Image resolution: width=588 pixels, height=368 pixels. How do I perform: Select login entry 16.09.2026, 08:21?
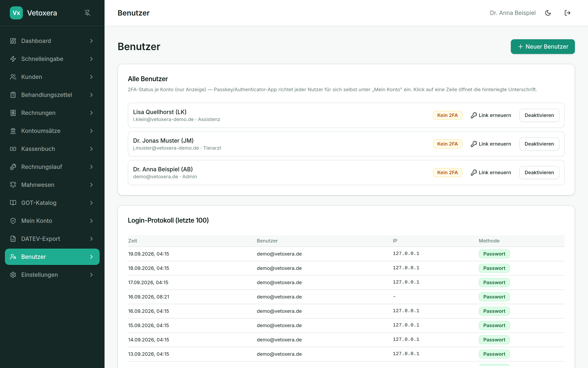point(346,297)
